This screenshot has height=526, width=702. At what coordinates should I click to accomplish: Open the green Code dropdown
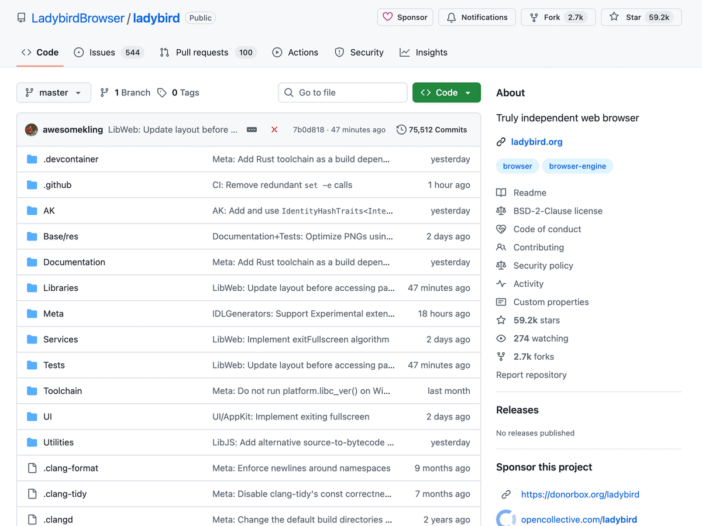click(x=446, y=93)
